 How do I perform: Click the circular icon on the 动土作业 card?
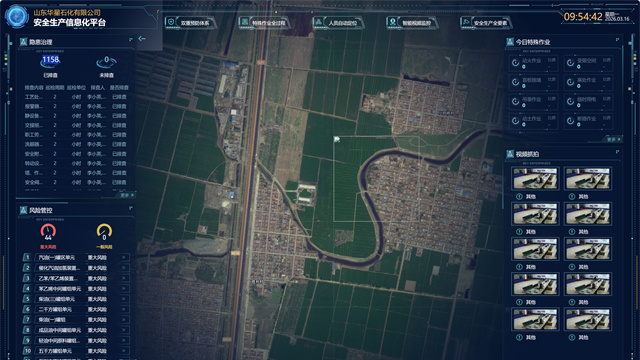point(516,121)
